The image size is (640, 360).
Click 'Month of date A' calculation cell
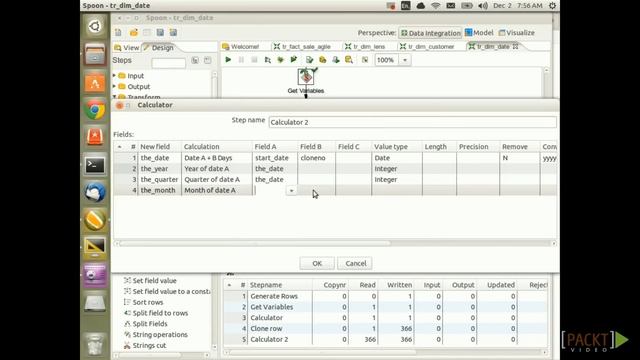217,190
